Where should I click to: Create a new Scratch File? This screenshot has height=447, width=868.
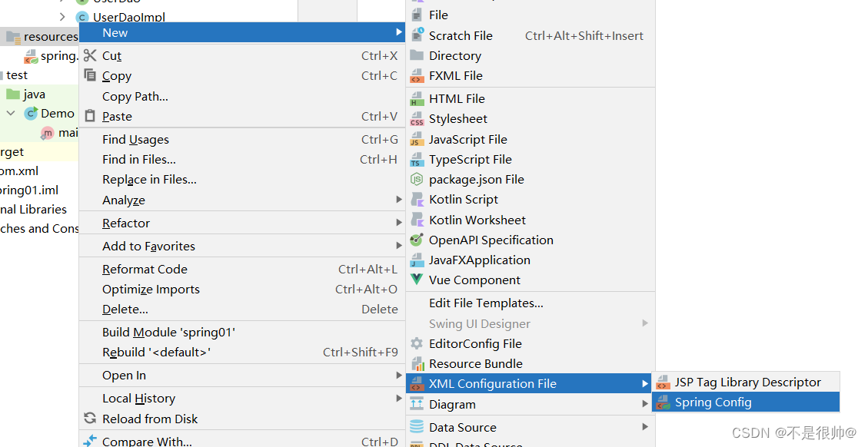pyautogui.click(x=460, y=35)
